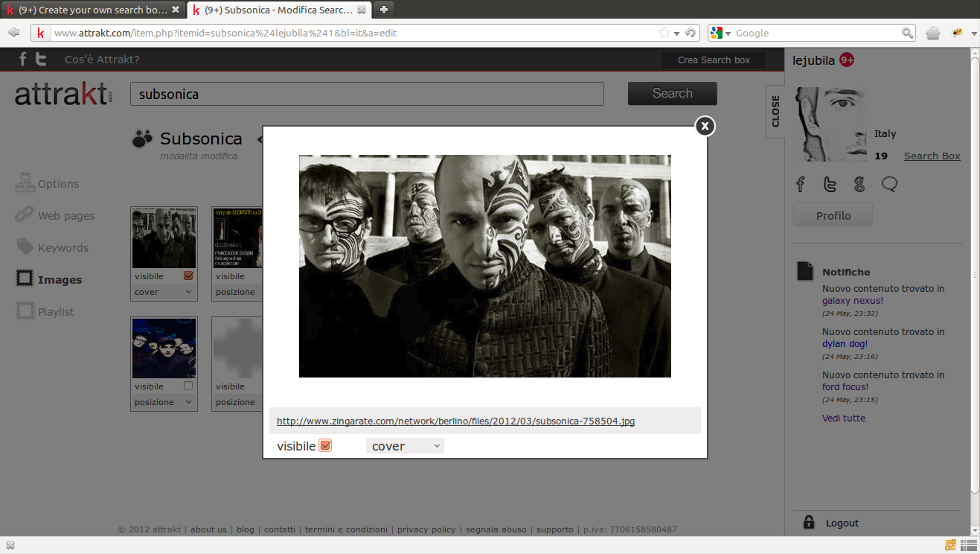
Task: Focus the subsonica search input field
Action: point(367,94)
